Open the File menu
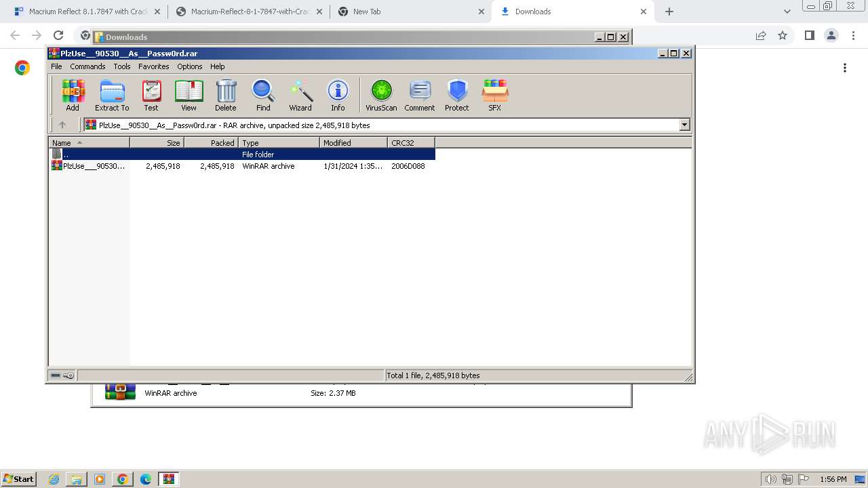Screen dimensions: 868x488 56,66
